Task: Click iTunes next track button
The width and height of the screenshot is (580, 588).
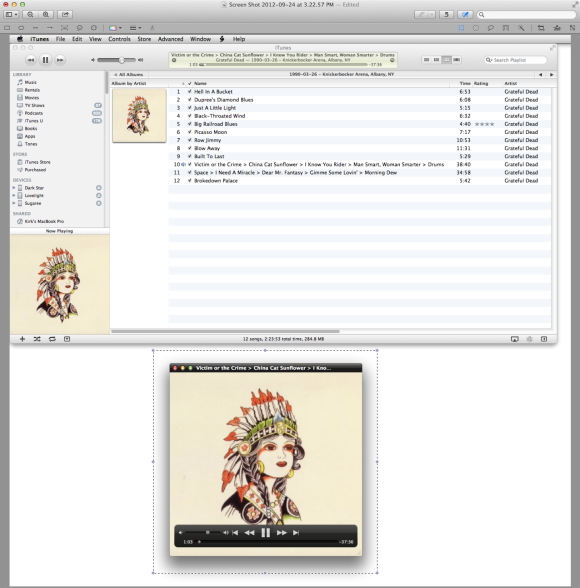Action: 60,60
